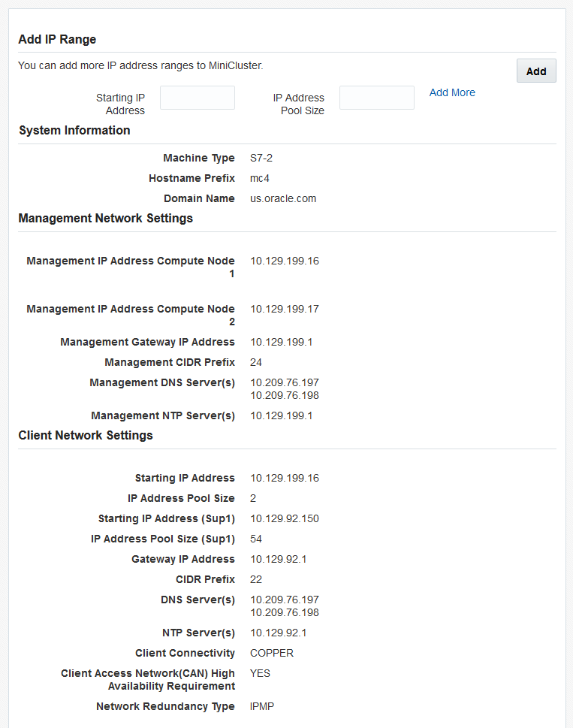Select IP Address Pool Size value 2
Screen dimensions: 573x728
click(x=253, y=499)
